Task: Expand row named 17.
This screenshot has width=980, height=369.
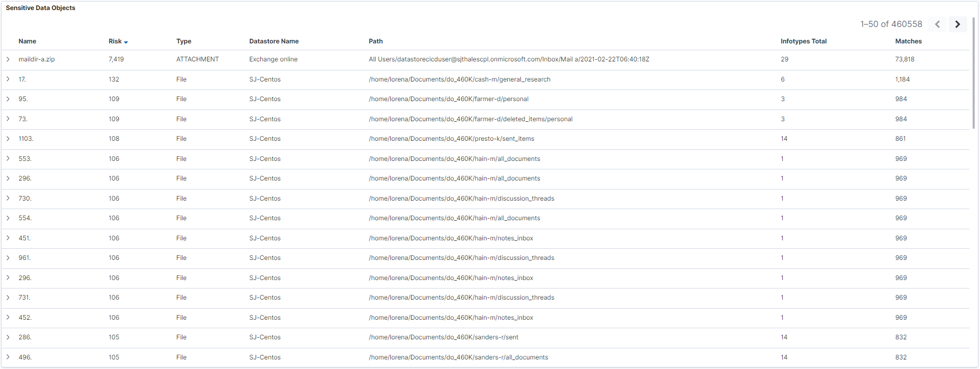Action: (8, 79)
